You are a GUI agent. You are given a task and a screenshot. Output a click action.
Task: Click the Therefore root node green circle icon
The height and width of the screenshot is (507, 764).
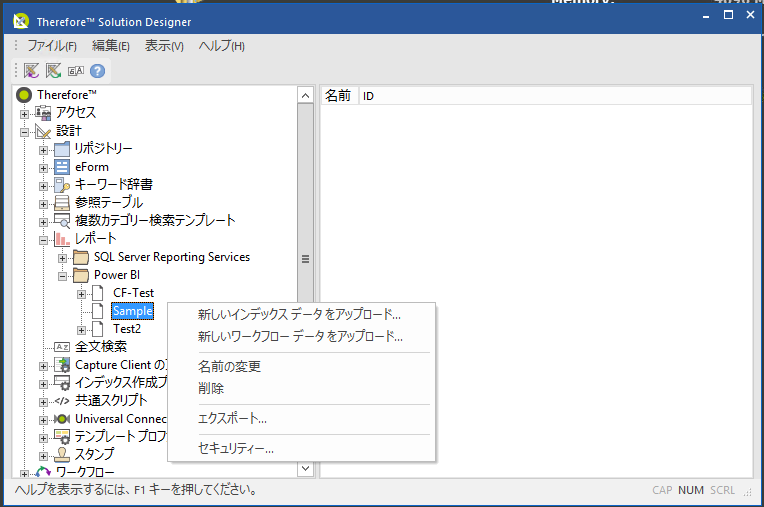(x=24, y=94)
